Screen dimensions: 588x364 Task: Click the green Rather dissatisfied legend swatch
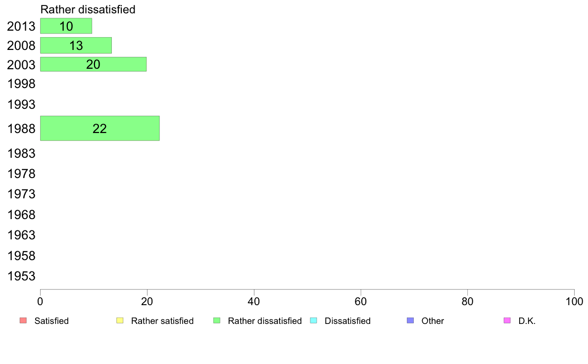tap(217, 320)
